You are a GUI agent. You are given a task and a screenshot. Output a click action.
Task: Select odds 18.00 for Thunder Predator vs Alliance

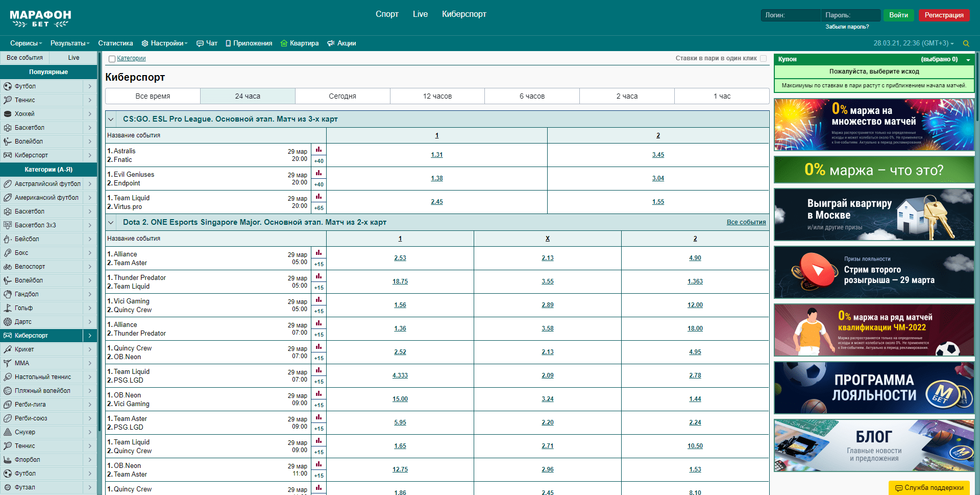coord(695,328)
